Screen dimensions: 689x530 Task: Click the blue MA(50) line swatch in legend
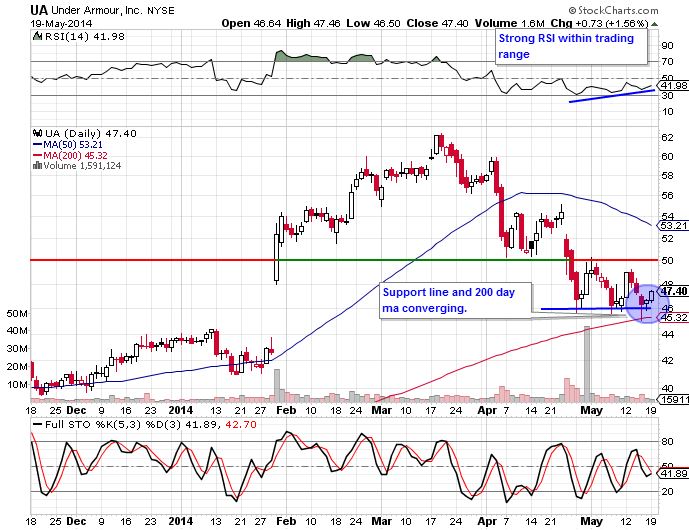point(37,145)
